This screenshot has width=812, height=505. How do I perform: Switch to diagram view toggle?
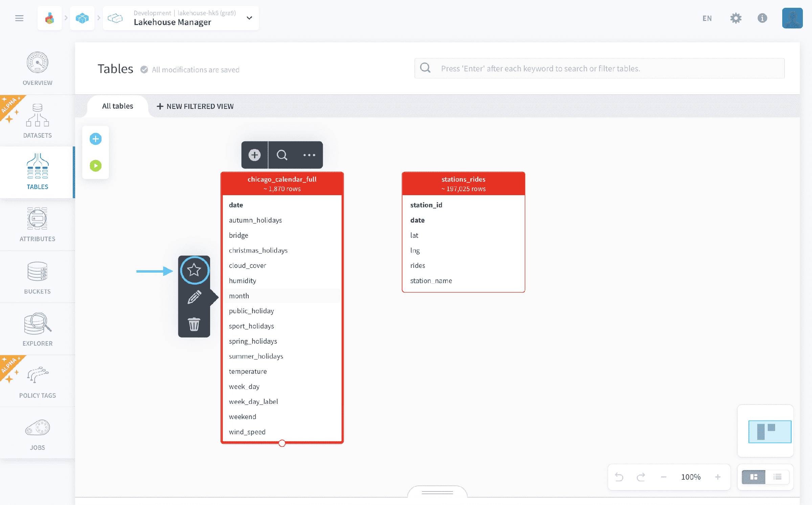click(754, 477)
